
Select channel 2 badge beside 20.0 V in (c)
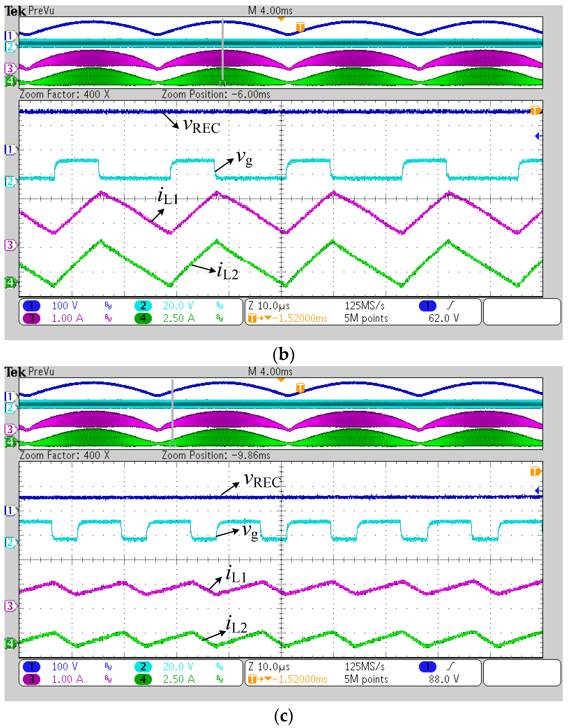point(143,667)
